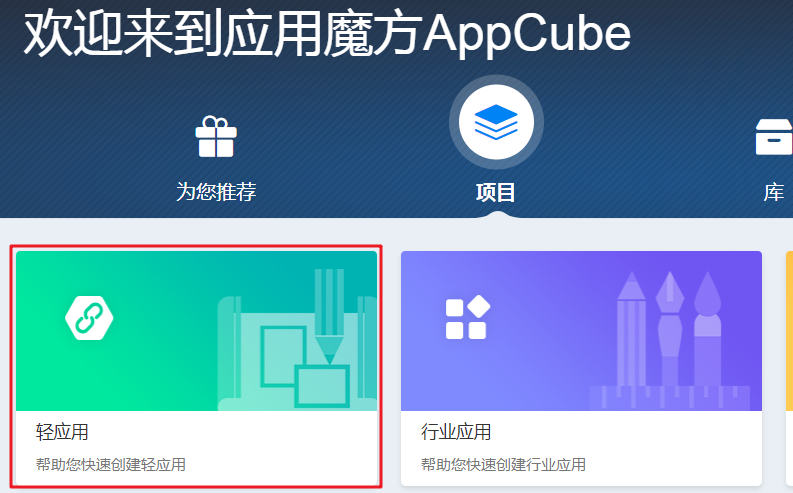Image resolution: width=793 pixels, height=493 pixels.
Task: Click the paint brush illustration in purple card
Action: 707,329
